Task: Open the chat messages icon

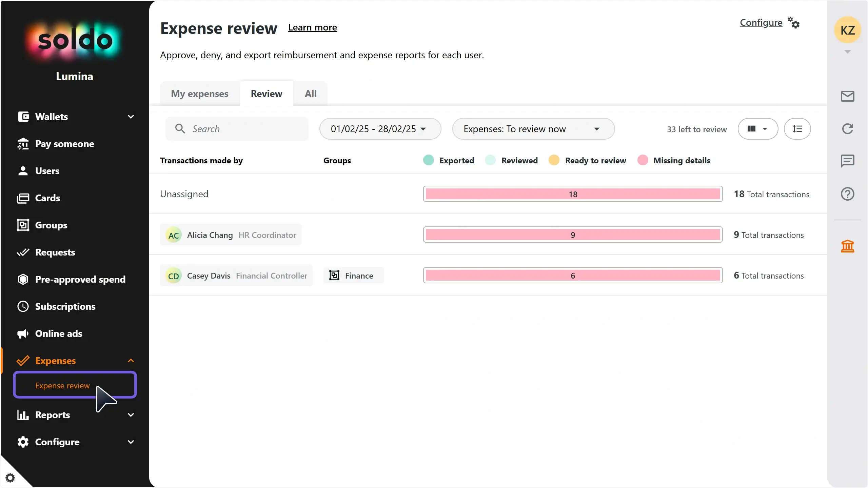Action: click(847, 161)
